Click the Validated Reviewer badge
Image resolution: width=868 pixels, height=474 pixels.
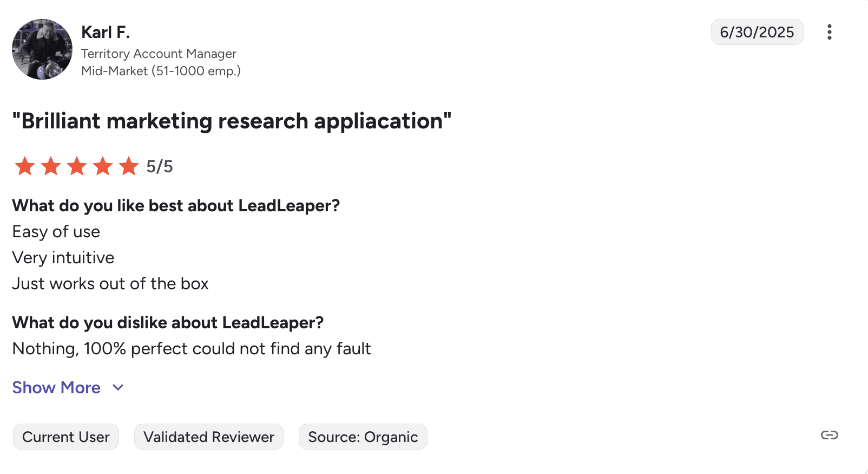209,437
